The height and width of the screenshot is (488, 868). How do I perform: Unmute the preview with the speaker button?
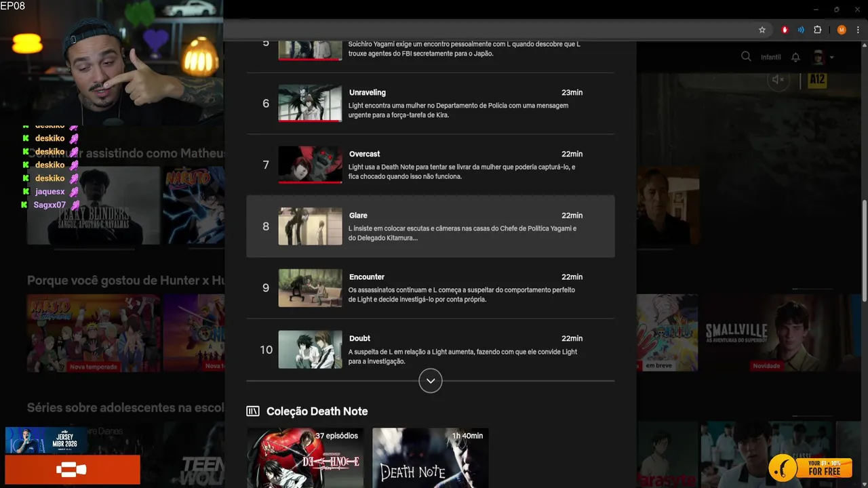[778, 79]
